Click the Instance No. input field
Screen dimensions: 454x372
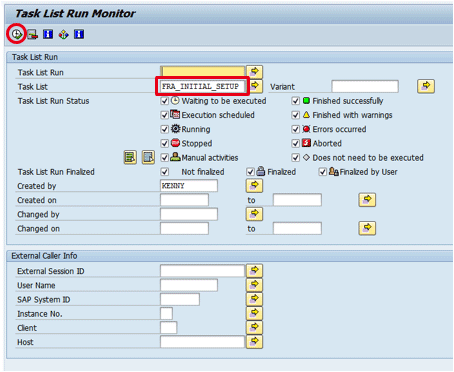pyautogui.click(x=166, y=314)
